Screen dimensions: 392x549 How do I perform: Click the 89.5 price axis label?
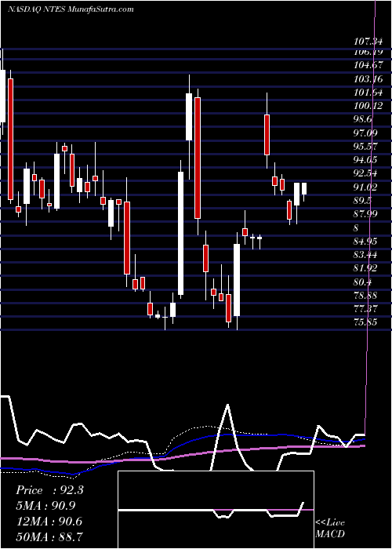[x=363, y=201]
